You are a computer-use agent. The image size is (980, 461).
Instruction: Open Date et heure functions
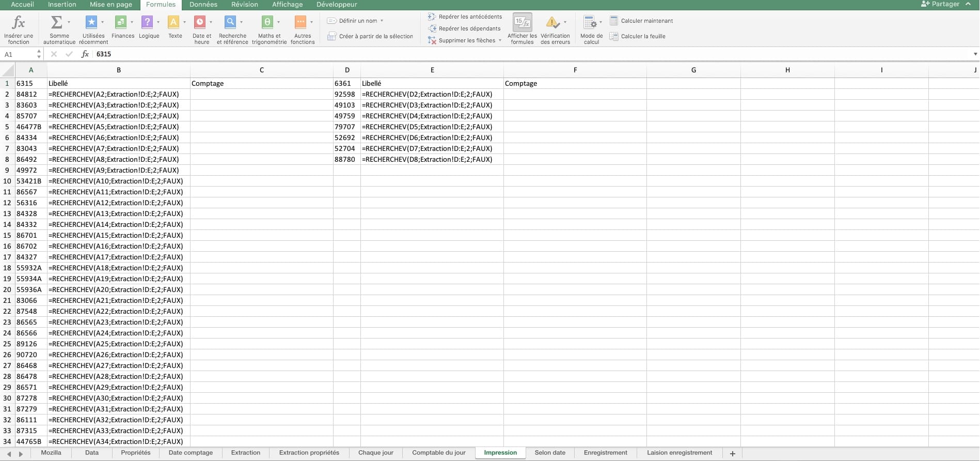click(x=200, y=22)
